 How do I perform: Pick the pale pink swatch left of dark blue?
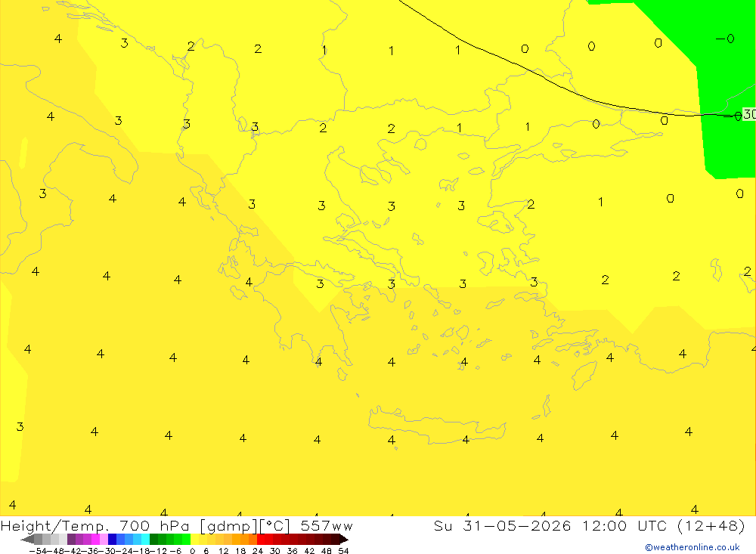click(x=104, y=539)
